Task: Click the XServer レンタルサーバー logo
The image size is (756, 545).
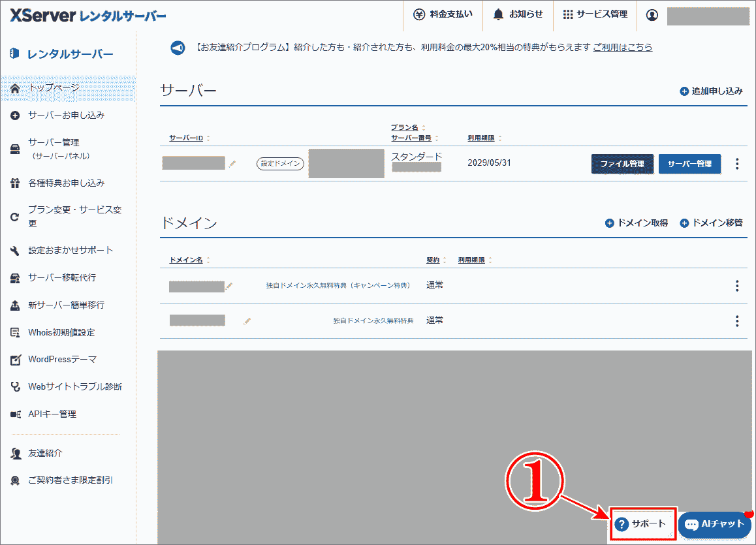Action: (x=87, y=16)
